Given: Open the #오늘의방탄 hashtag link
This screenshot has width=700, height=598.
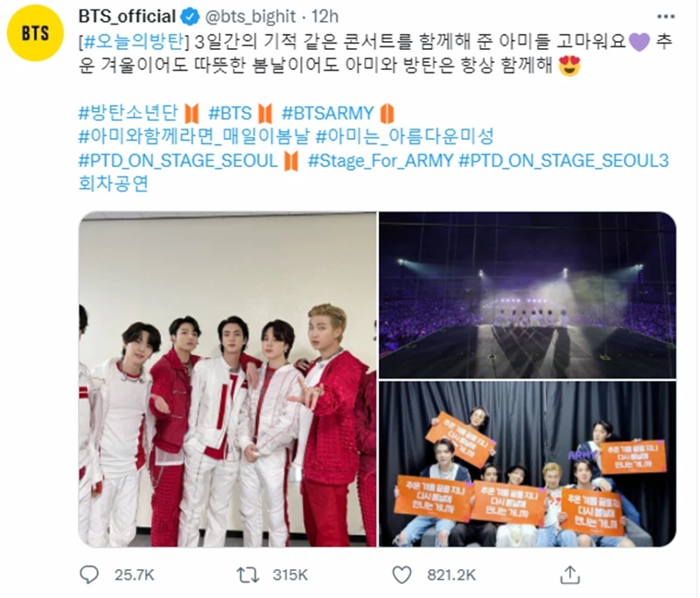Looking at the screenshot, I should (x=134, y=41).
